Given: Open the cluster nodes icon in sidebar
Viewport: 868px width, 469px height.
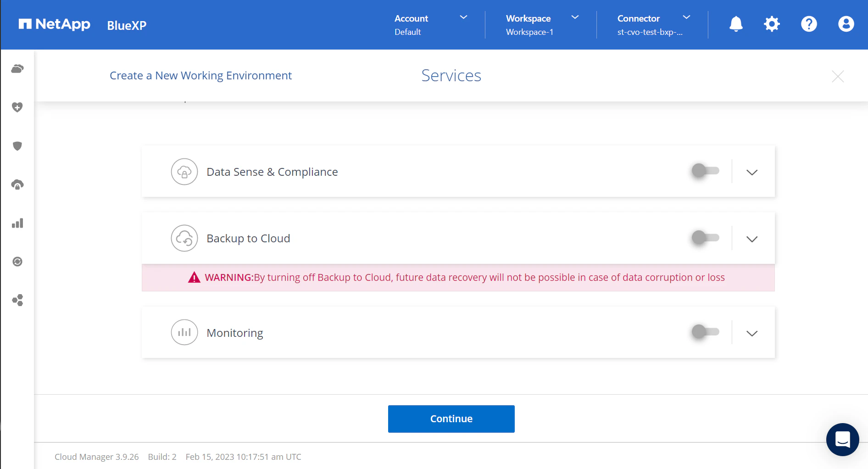Looking at the screenshot, I should click(x=17, y=300).
